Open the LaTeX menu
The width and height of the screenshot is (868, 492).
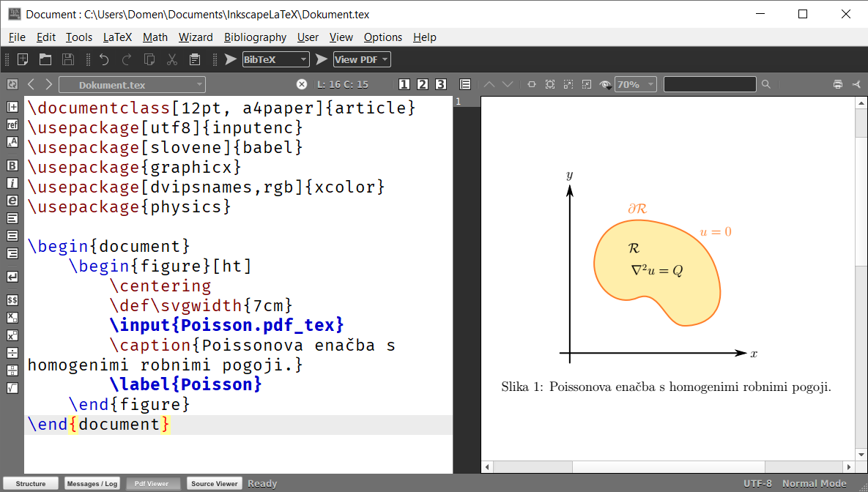[x=117, y=37]
